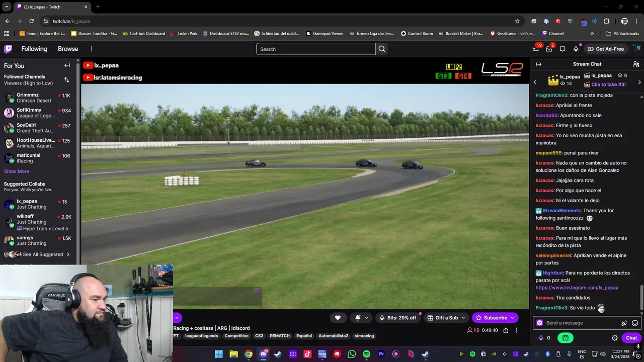Open Spotify from the taskbar
This screenshot has height=362, width=644.
[x=366, y=354]
